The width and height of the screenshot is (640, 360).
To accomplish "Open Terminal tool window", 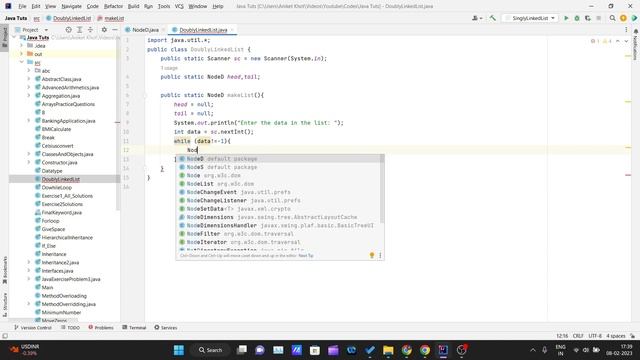I will point(134,327).
